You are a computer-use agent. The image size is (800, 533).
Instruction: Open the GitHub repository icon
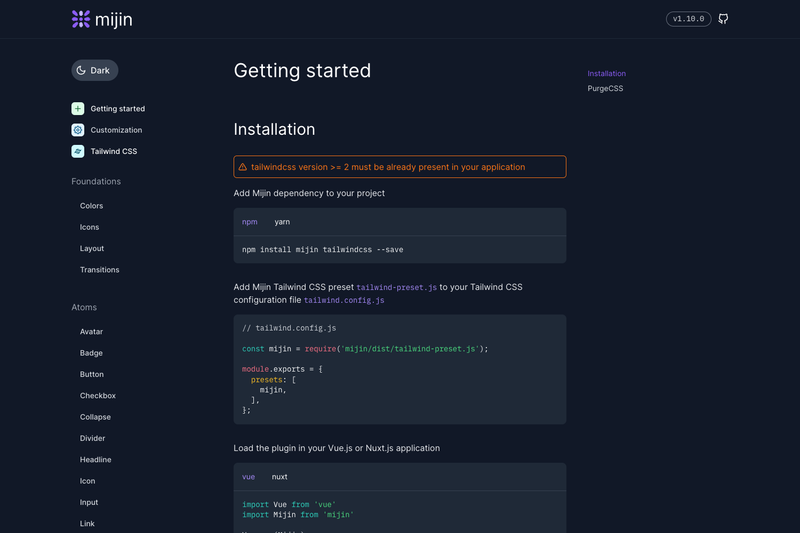(723, 19)
